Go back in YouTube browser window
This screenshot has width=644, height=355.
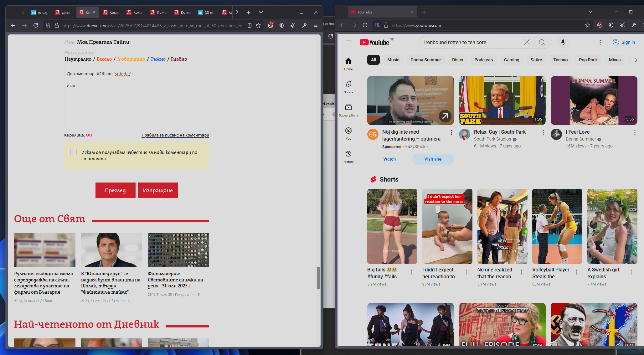click(x=343, y=25)
